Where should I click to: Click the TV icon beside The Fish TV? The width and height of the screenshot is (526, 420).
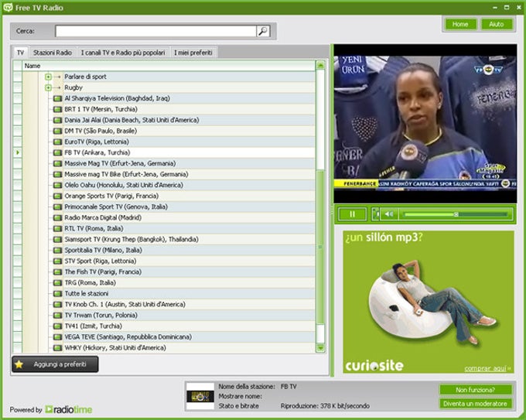click(x=58, y=272)
